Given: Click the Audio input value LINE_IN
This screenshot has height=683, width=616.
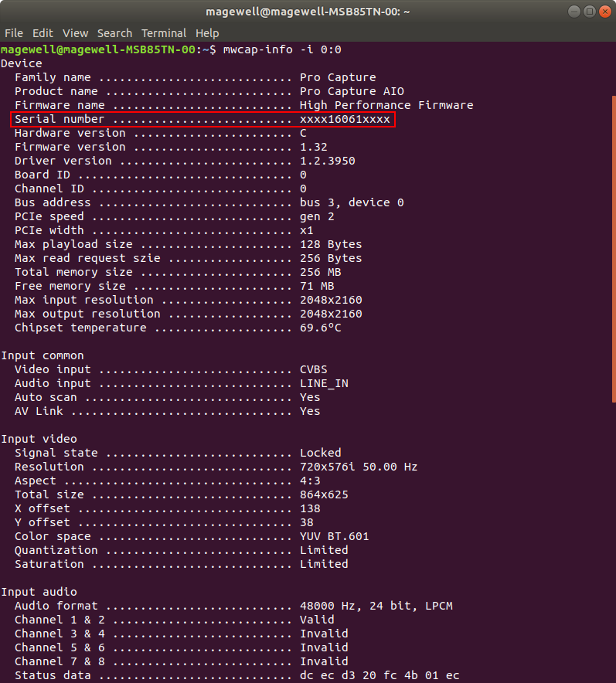Looking at the screenshot, I should tap(324, 384).
